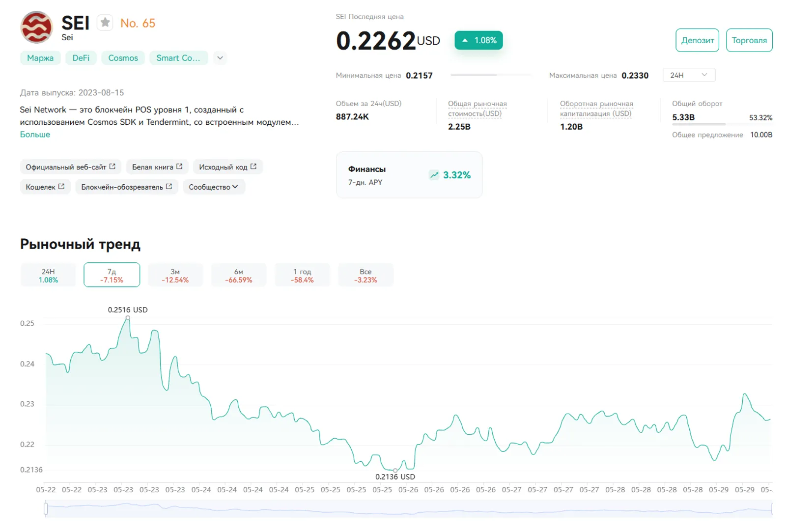Click the chart range scrollbar overview
The image size is (786, 532).
409,509
